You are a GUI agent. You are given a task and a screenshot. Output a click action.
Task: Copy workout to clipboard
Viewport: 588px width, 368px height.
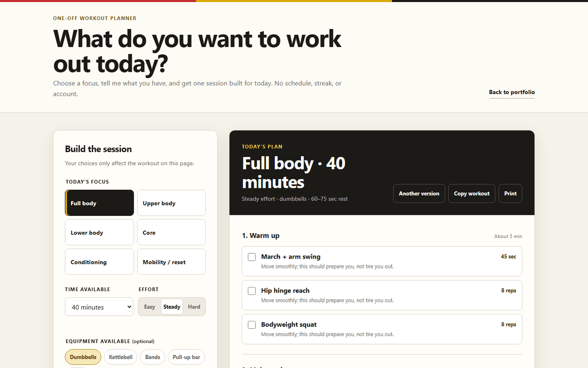coord(472,193)
